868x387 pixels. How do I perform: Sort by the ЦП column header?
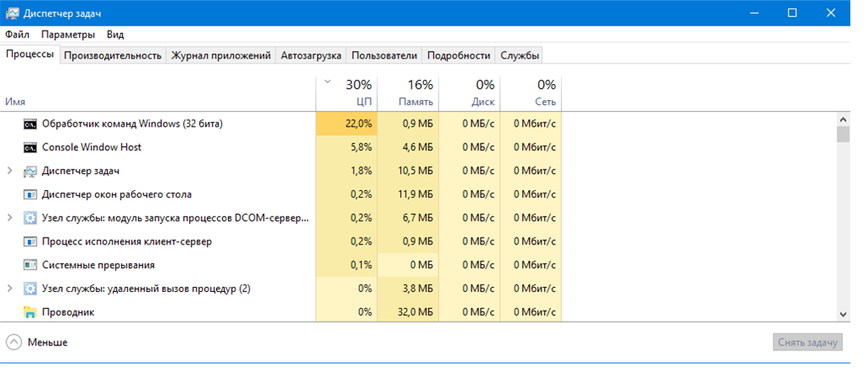pos(347,93)
